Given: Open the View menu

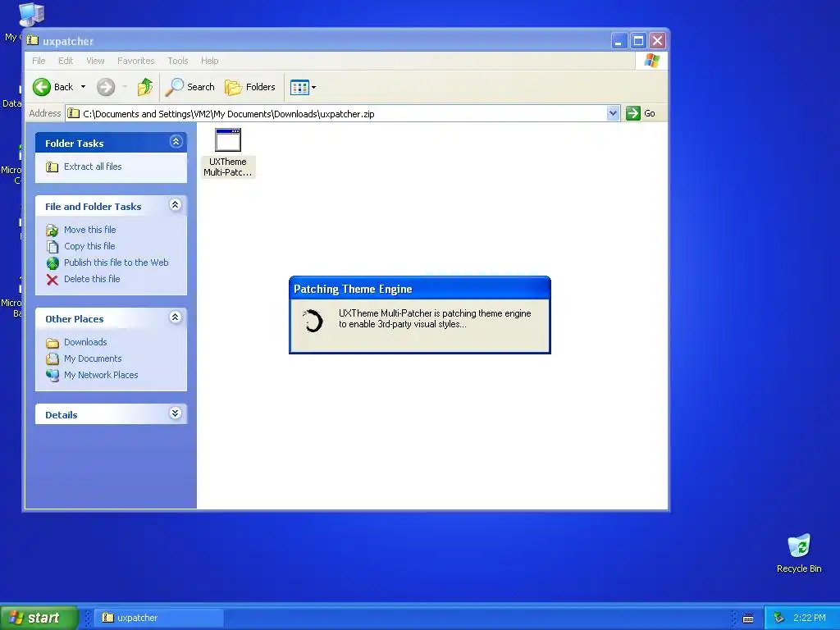Looking at the screenshot, I should click(95, 61).
